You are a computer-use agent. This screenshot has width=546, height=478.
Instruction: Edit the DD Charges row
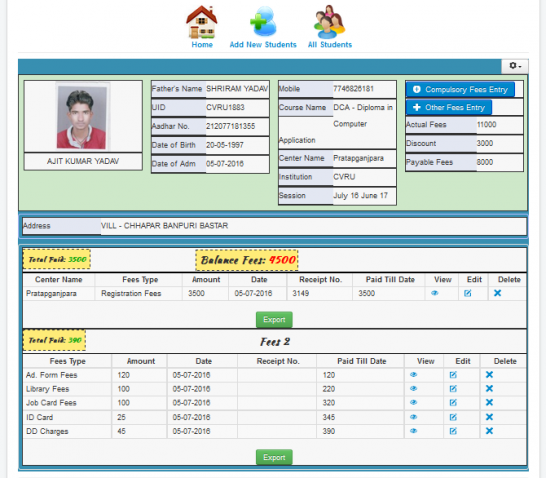pyautogui.click(x=453, y=431)
